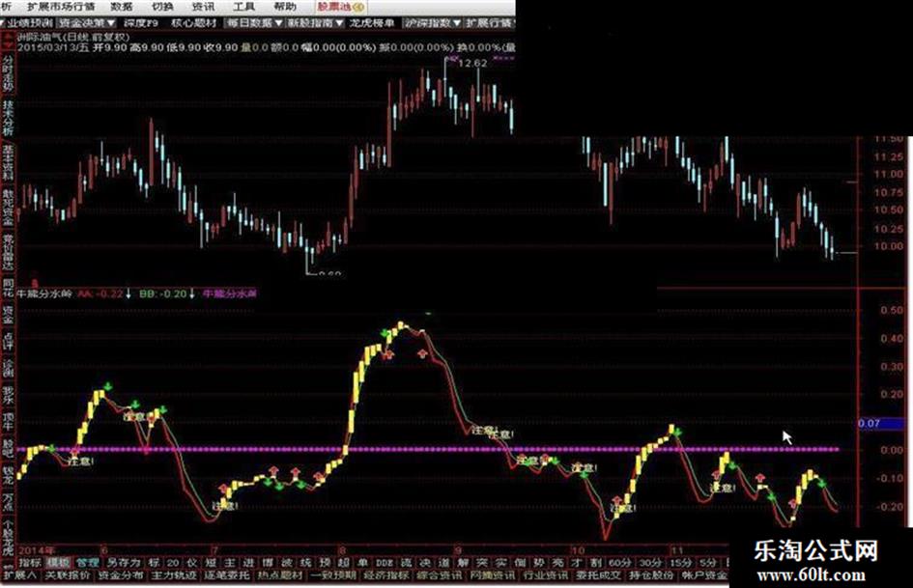Click the 洲际油气(日线 前复权) chart title

pyautogui.click(x=73, y=37)
